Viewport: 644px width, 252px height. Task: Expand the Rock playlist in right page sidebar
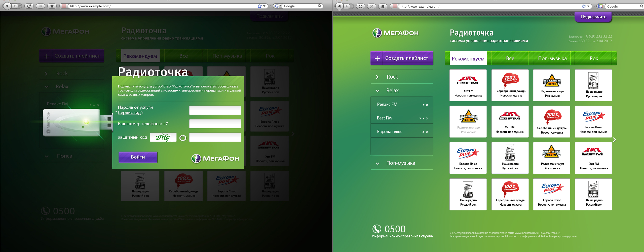[x=377, y=77]
